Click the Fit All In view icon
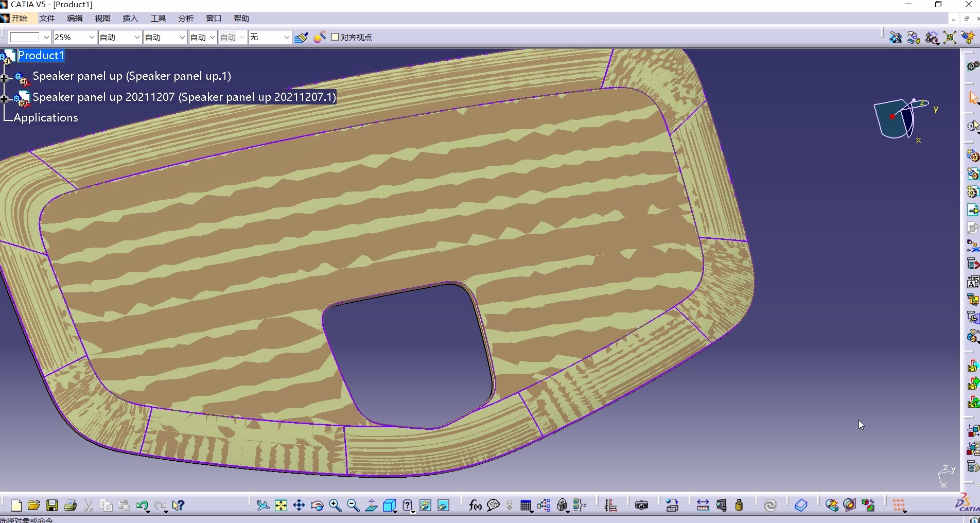This screenshot has width=980, height=523. 281,505
